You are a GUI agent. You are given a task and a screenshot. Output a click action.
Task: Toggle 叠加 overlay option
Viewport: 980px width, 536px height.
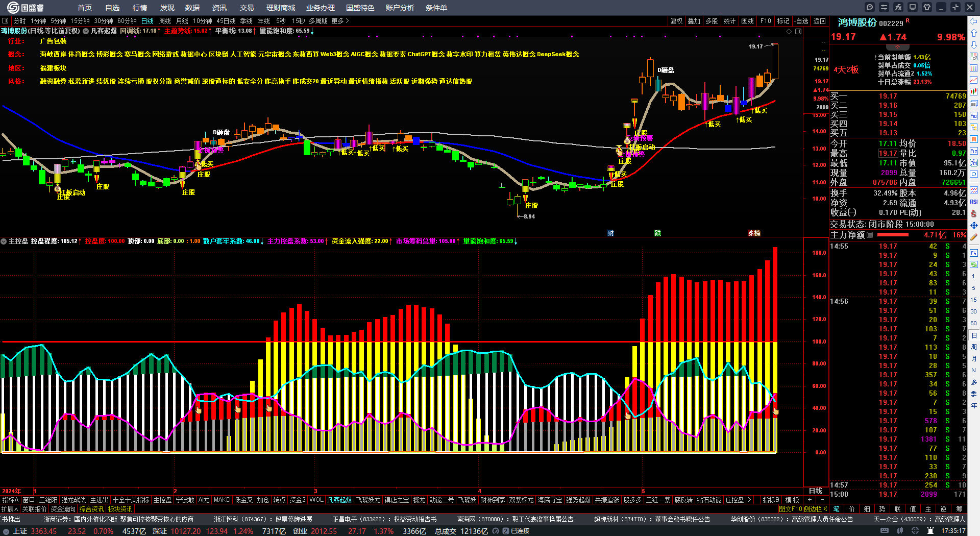tap(694, 21)
